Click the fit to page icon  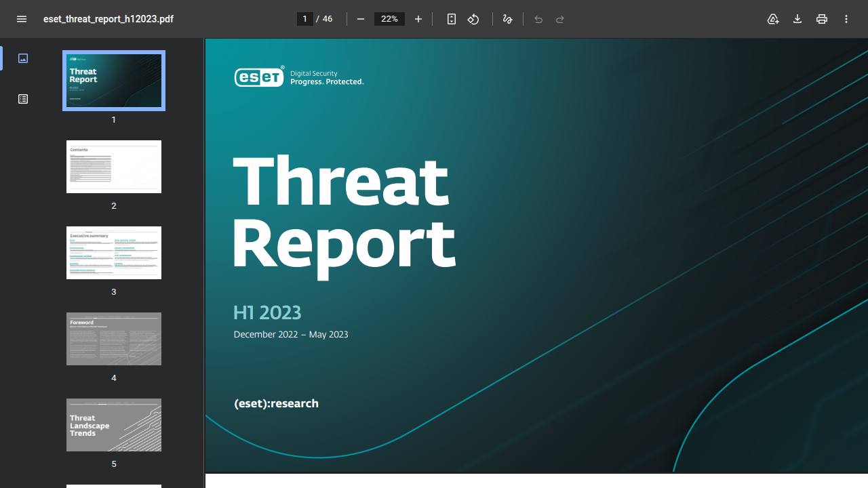(x=452, y=19)
